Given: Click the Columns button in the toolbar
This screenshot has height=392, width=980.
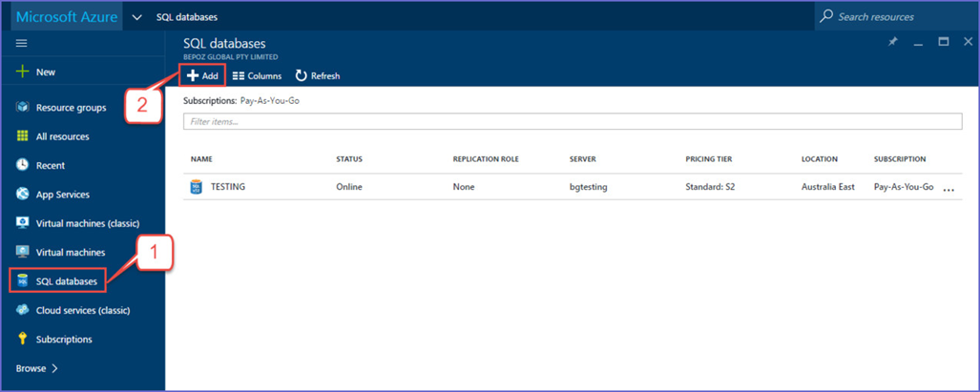Looking at the screenshot, I should click(x=257, y=76).
